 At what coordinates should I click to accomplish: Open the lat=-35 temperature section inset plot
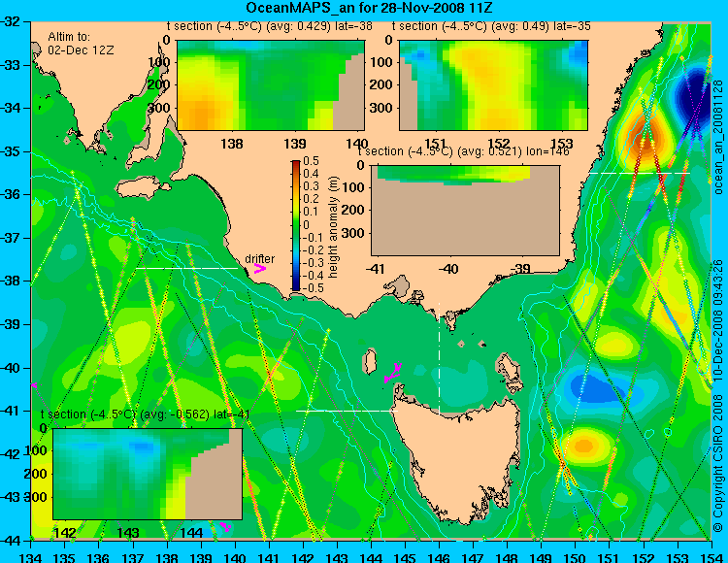pyautogui.click(x=493, y=85)
